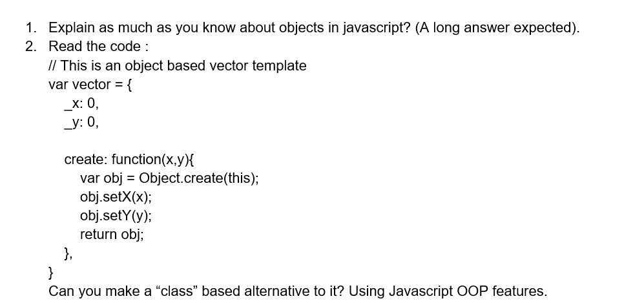
Task: Click "create:" in the function definition line
Action: [86, 160]
